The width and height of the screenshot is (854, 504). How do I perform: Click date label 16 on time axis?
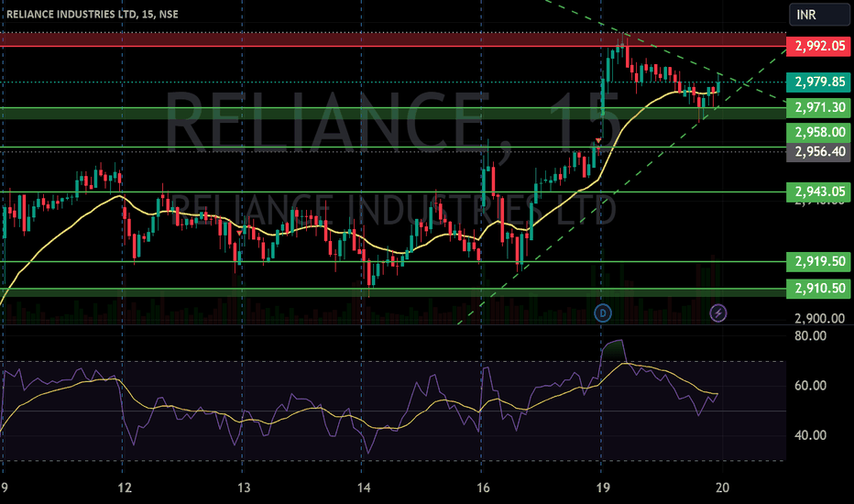[483, 488]
